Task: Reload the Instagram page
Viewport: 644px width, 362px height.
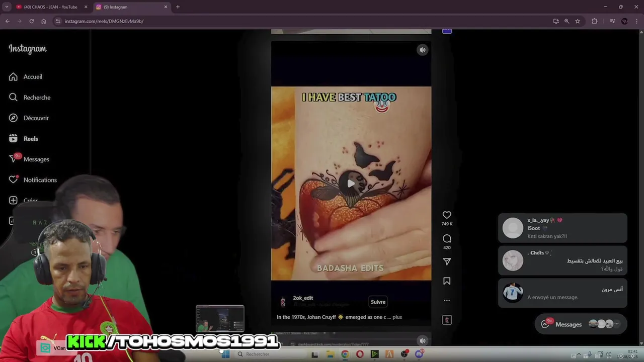Action: point(31,21)
